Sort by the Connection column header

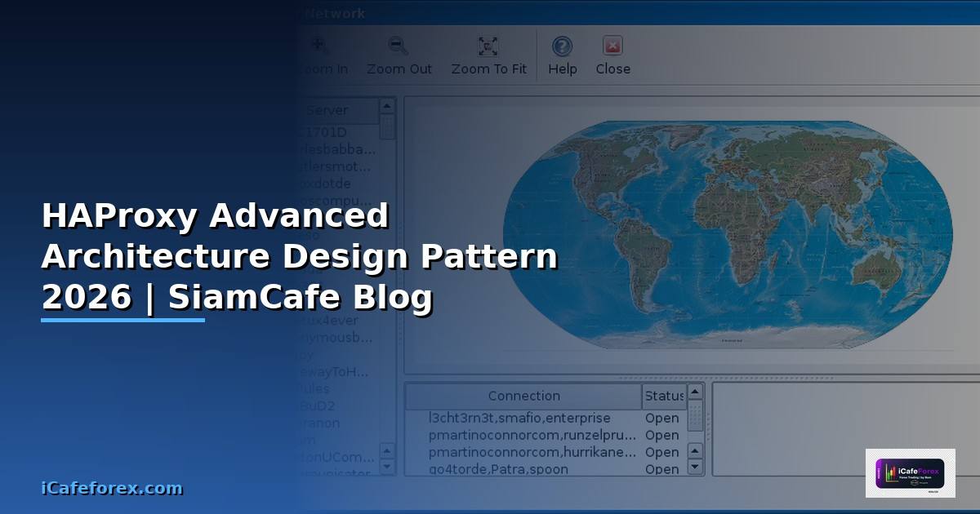pyautogui.click(x=524, y=396)
